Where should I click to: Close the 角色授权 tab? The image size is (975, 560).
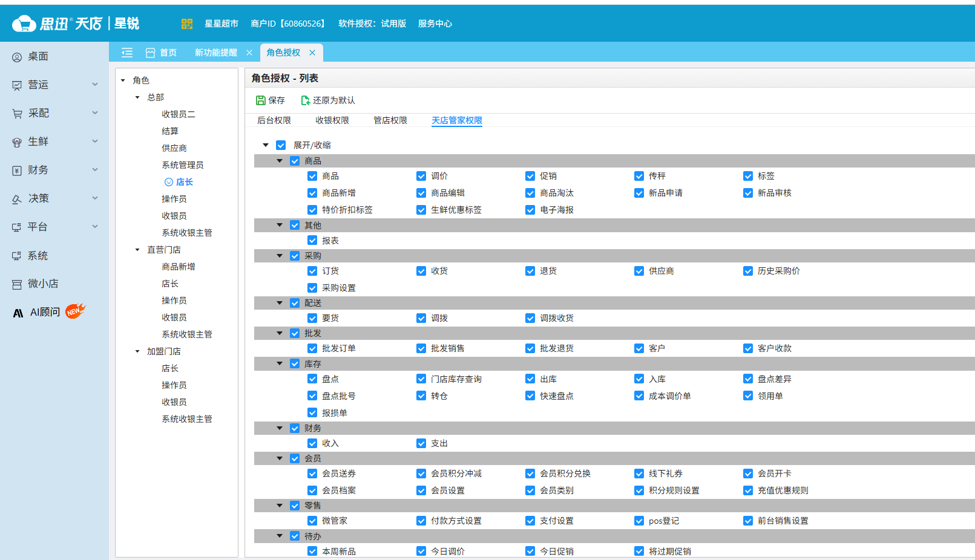(312, 53)
